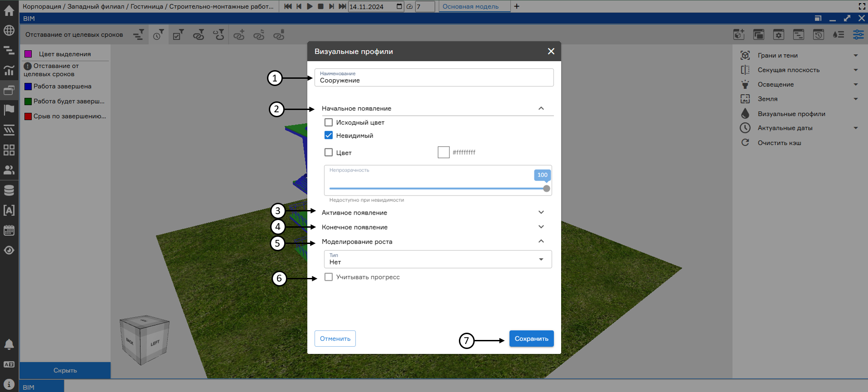Click the eye icon in left sidebar

(9, 250)
